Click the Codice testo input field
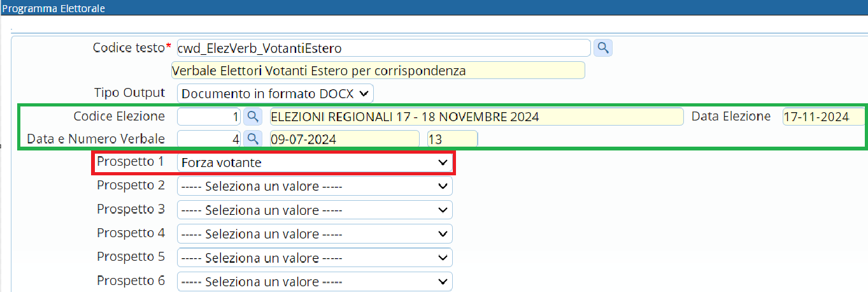 383,48
